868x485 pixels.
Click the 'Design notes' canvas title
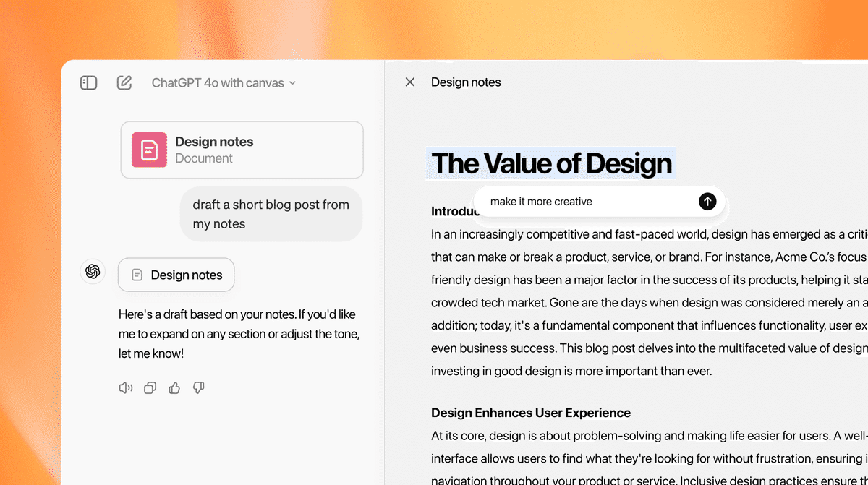(x=466, y=82)
